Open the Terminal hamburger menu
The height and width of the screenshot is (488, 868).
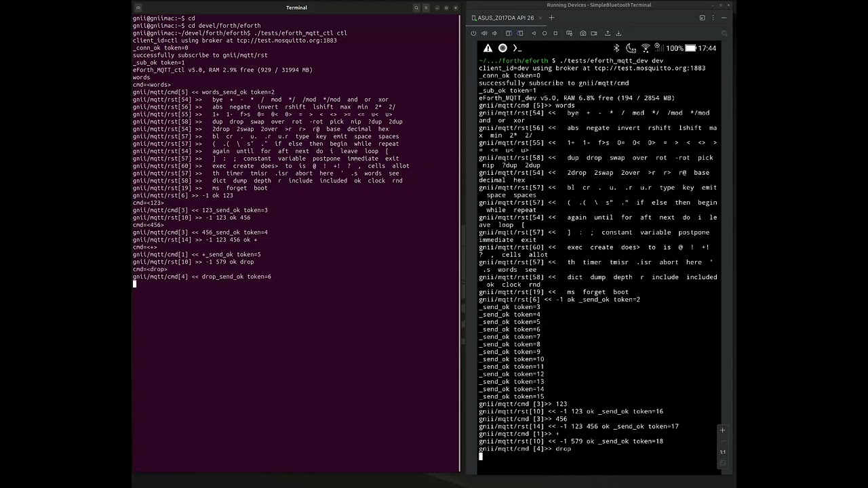[x=426, y=7]
